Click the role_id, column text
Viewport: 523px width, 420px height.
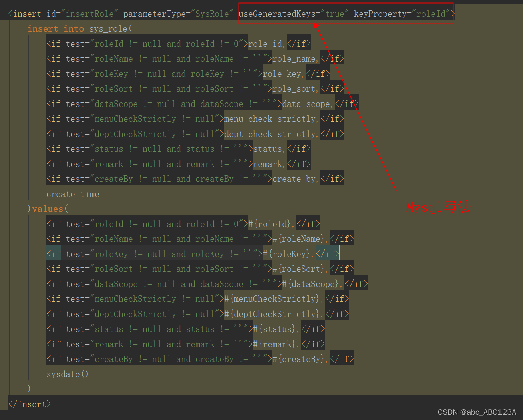[x=267, y=44]
